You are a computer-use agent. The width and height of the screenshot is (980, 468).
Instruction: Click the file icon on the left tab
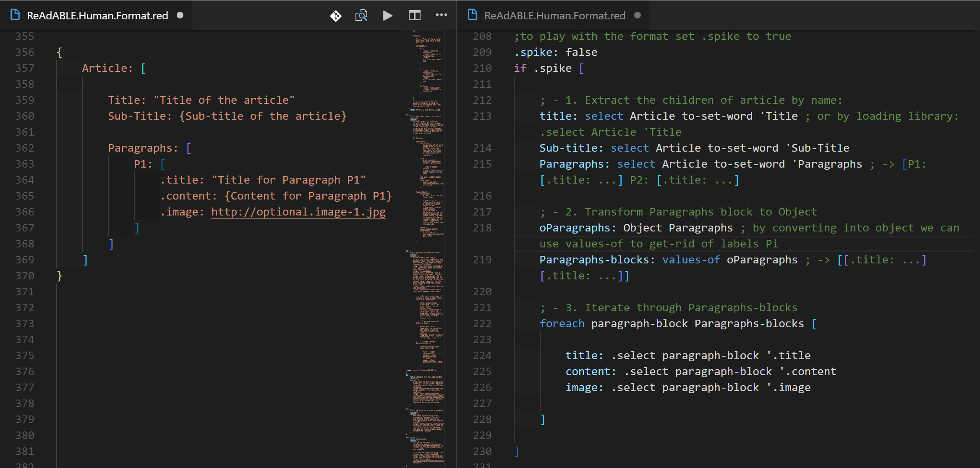point(15,15)
